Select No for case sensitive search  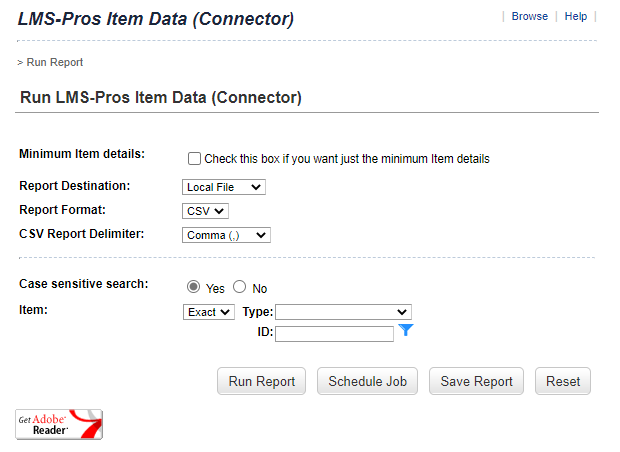point(240,287)
